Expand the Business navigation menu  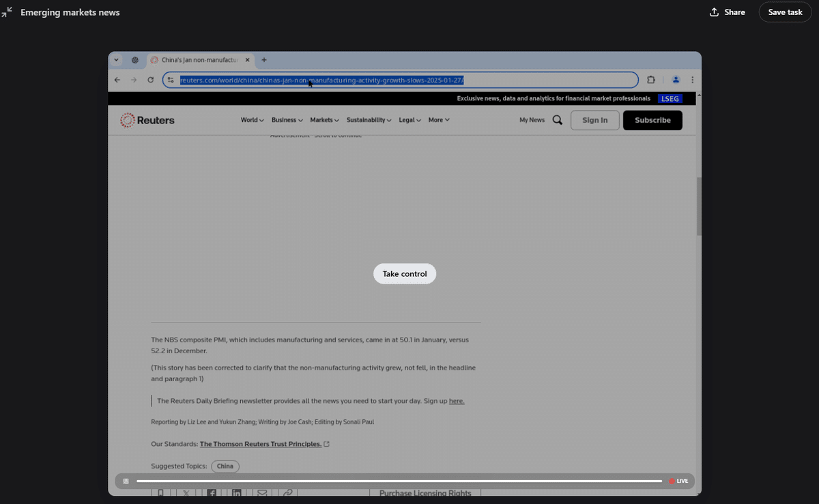[x=287, y=120]
